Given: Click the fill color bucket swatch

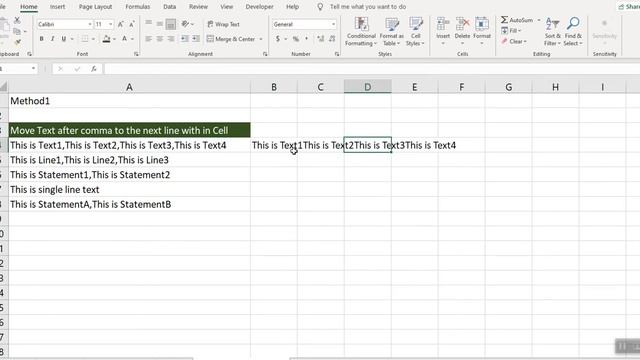Looking at the screenshot, I should click(106, 39).
